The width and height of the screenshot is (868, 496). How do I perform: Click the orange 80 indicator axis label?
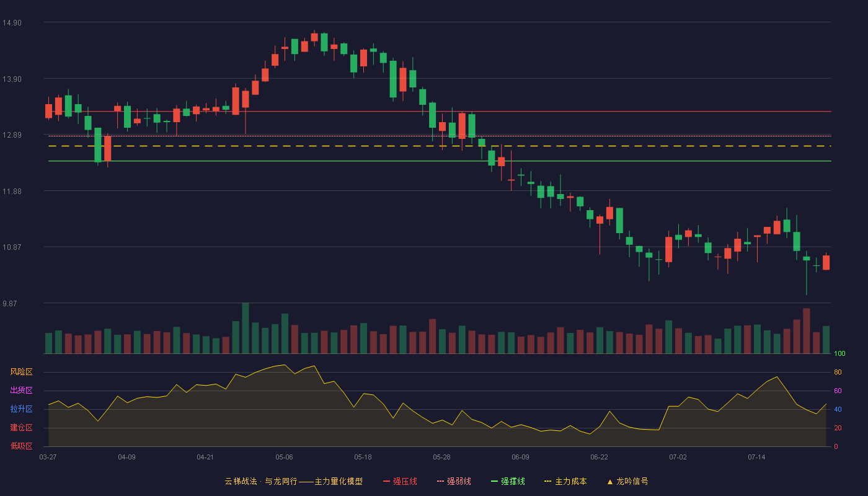pos(838,372)
